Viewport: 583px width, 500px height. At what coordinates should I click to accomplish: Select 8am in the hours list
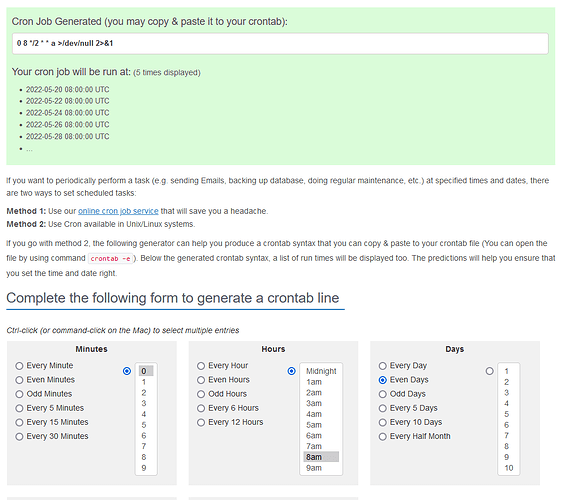point(321,457)
